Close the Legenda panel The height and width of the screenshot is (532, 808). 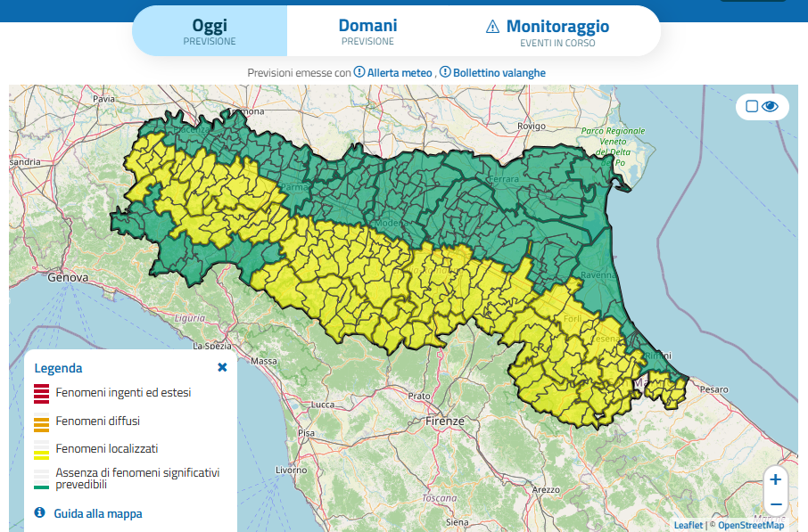click(x=222, y=367)
